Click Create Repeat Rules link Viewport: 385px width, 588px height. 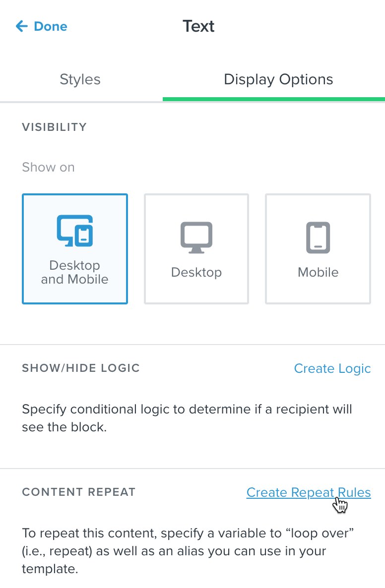309,492
